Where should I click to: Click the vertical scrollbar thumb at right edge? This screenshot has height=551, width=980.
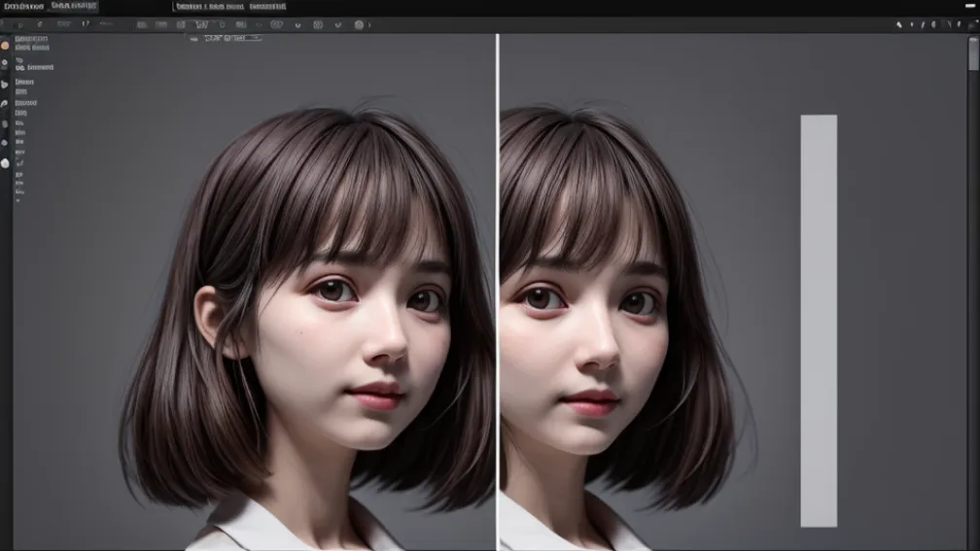click(973, 53)
